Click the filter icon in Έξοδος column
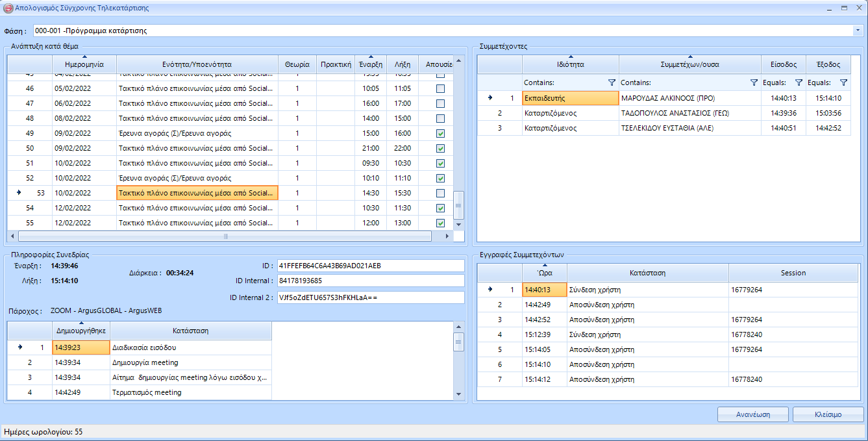The width and height of the screenshot is (868, 441). [x=843, y=83]
